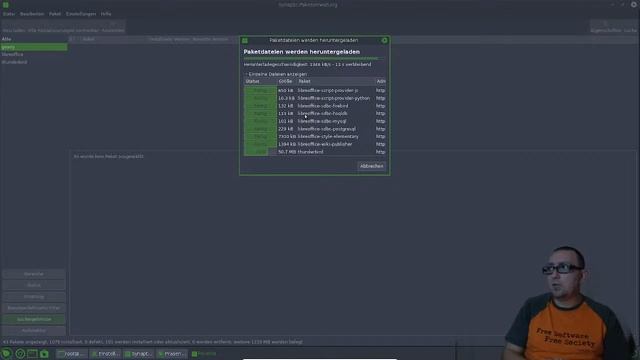Sort download list by Größe column

pyautogui.click(x=287, y=81)
